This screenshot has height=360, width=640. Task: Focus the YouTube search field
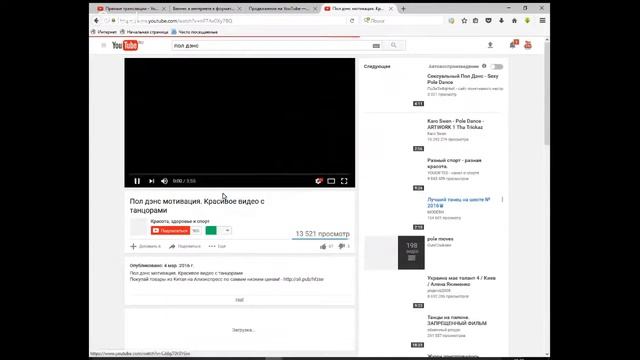click(271, 46)
